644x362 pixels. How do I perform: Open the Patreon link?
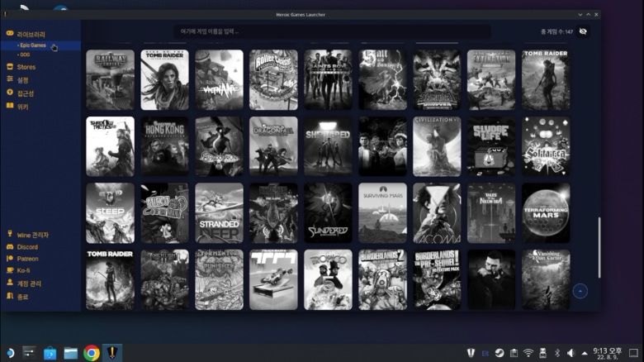tap(22, 259)
